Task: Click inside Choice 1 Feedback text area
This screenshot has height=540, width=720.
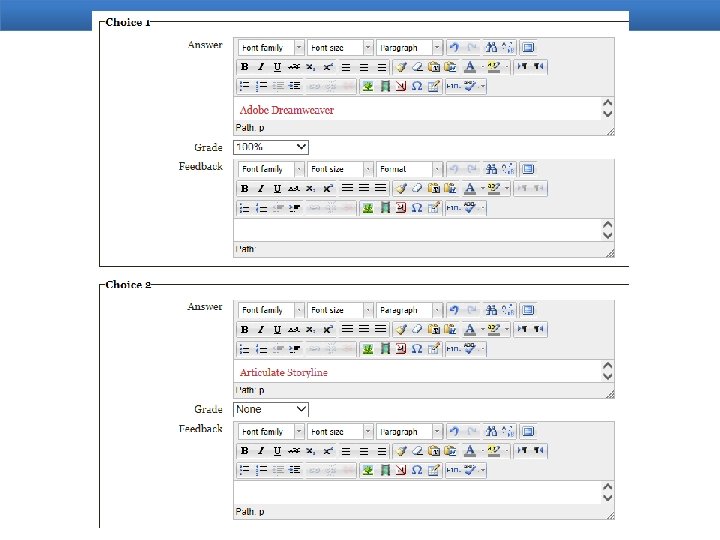Action: 417,230
